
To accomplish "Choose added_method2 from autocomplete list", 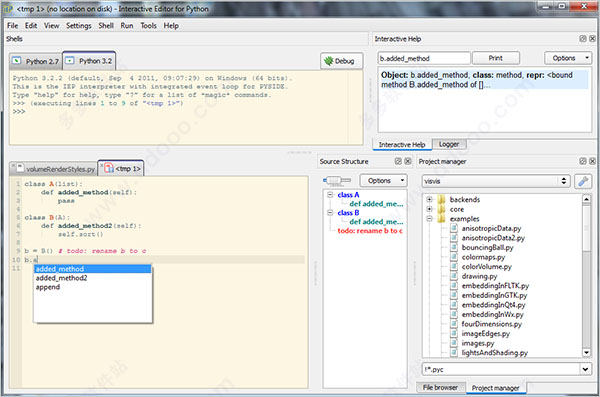I will click(93, 278).
